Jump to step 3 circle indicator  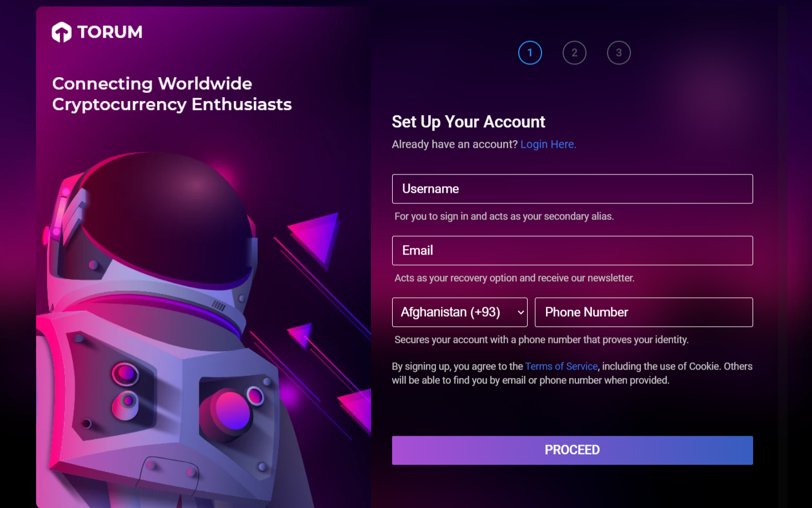(x=619, y=53)
